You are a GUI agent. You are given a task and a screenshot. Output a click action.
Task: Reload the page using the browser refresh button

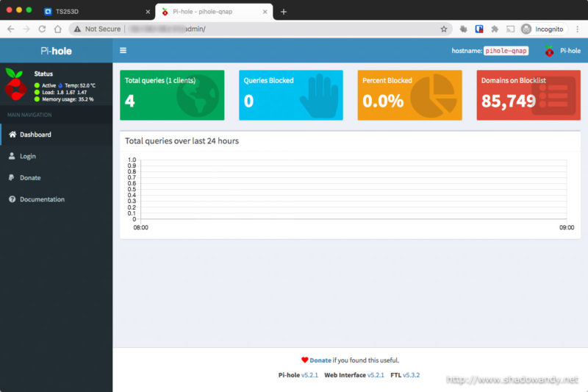[x=42, y=29]
